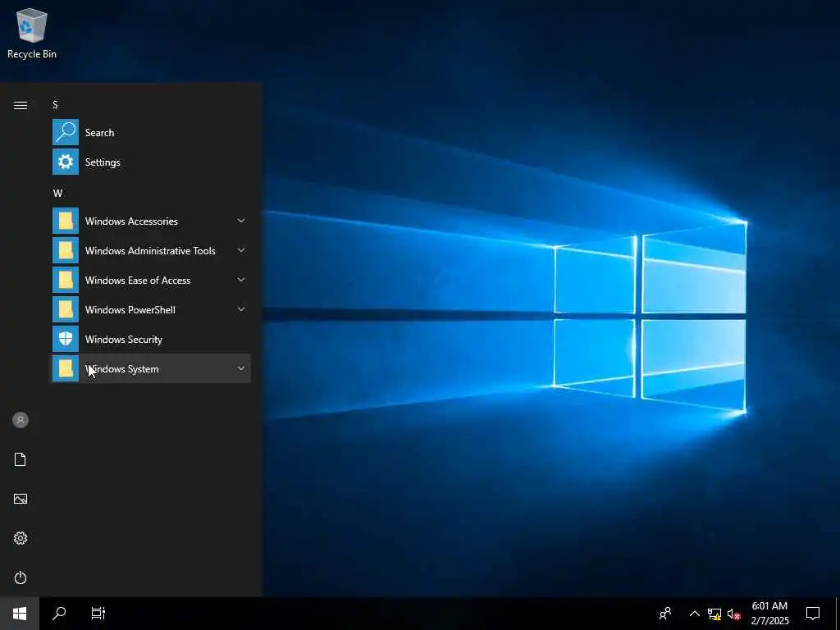The height and width of the screenshot is (630, 840).
Task: Click the network status tray icon
Action: click(714, 614)
